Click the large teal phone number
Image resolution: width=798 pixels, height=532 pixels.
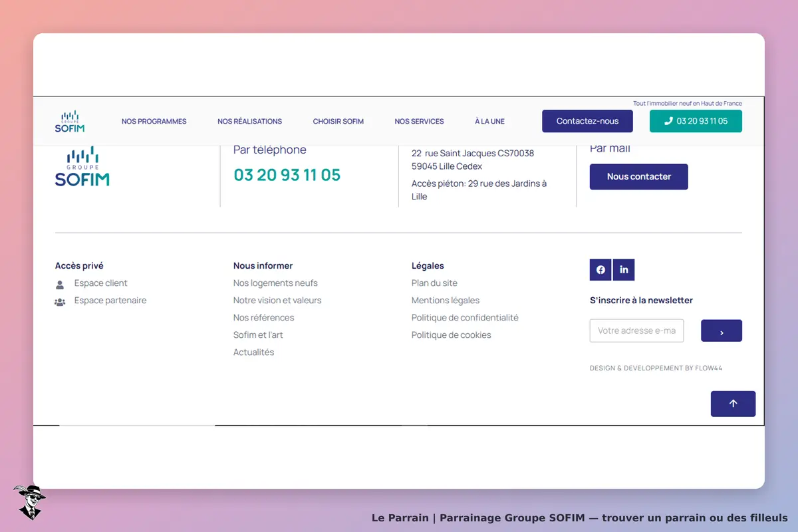(x=287, y=175)
